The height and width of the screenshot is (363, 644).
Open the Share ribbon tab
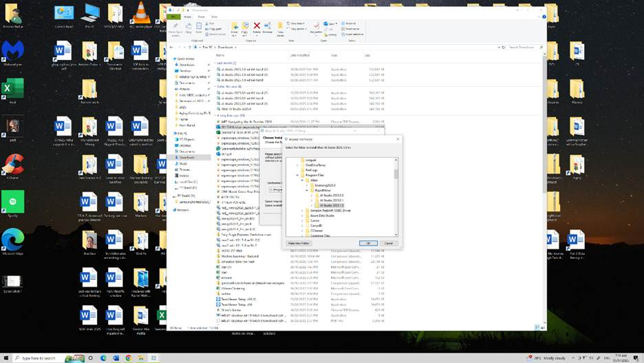click(x=201, y=17)
